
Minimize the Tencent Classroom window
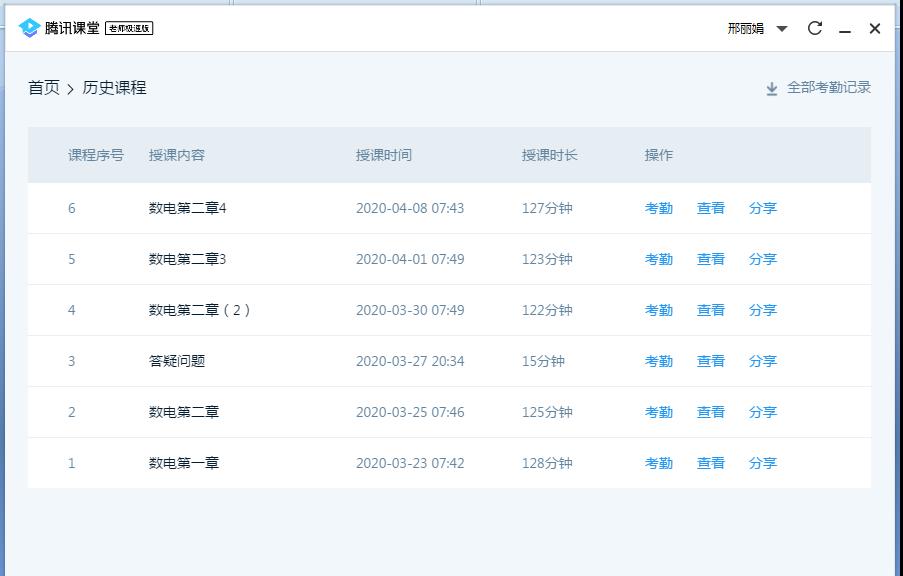coord(845,29)
